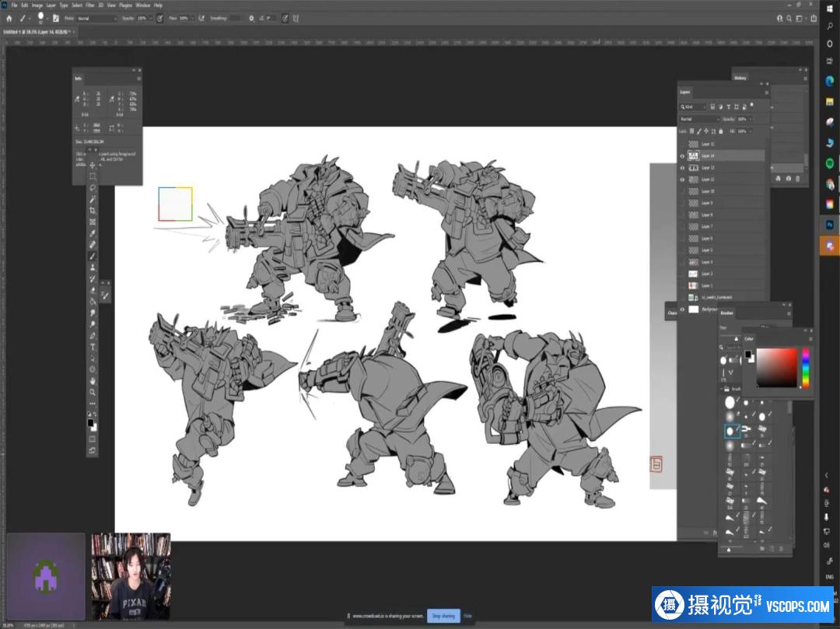Hide Layer 14 with its eye icon
This screenshot has width=840, height=629.
point(682,156)
